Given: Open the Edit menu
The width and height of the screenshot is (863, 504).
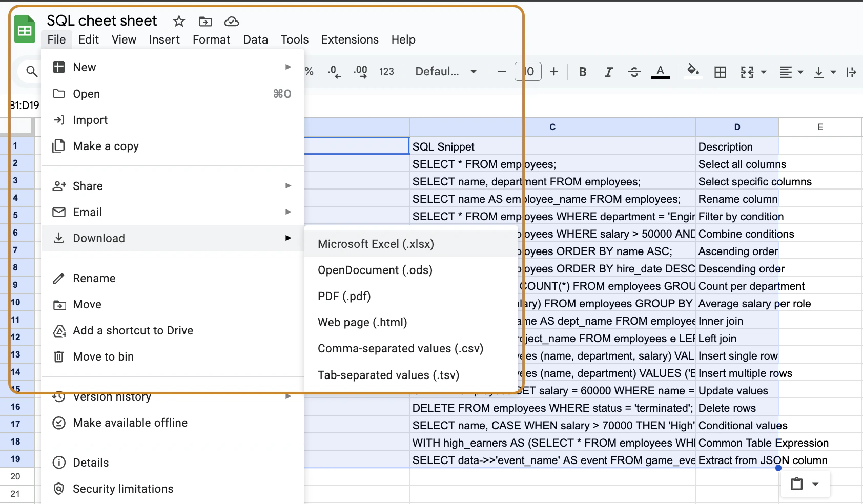Looking at the screenshot, I should tap(89, 39).
